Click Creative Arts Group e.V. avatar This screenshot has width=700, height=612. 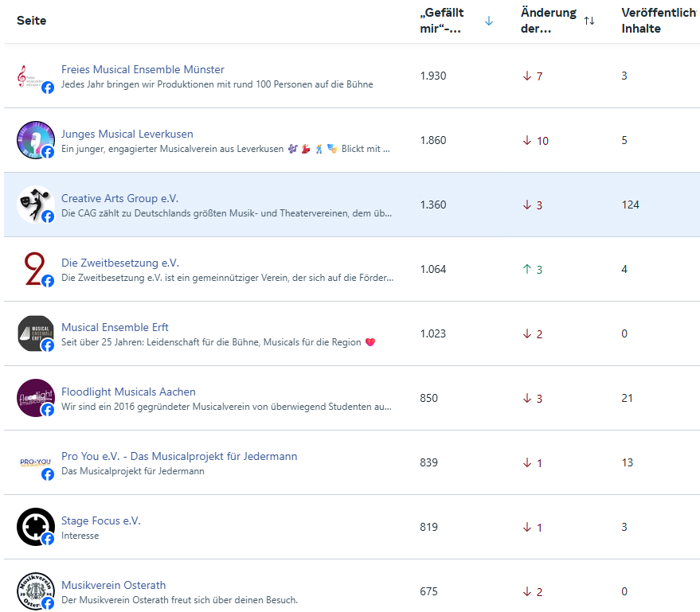pos(35,205)
